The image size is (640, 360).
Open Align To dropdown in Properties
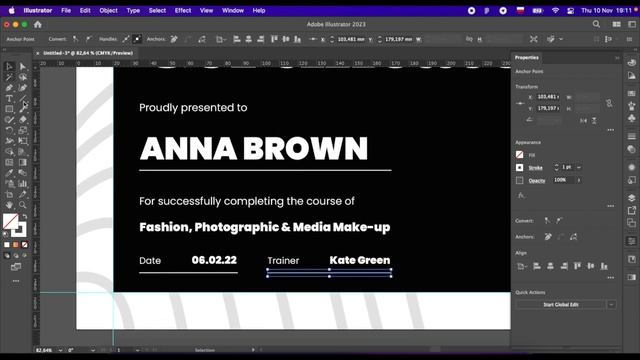pyautogui.click(x=521, y=267)
